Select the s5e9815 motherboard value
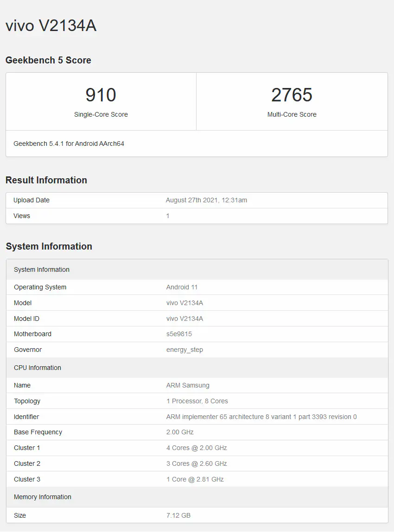The image size is (394, 532). (x=179, y=334)
